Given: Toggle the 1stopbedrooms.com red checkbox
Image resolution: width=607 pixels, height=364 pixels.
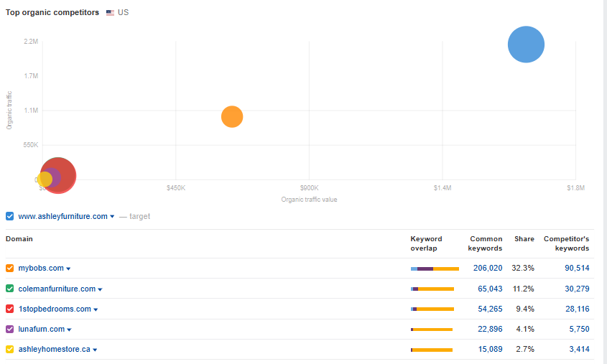Looking at the screenshot, I should coord(9,309).
